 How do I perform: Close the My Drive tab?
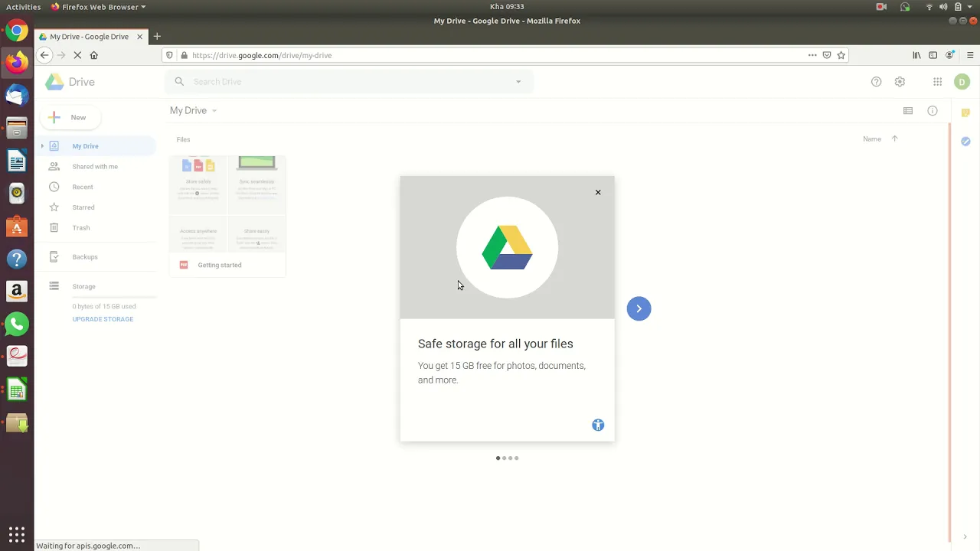tap(140, 36)
